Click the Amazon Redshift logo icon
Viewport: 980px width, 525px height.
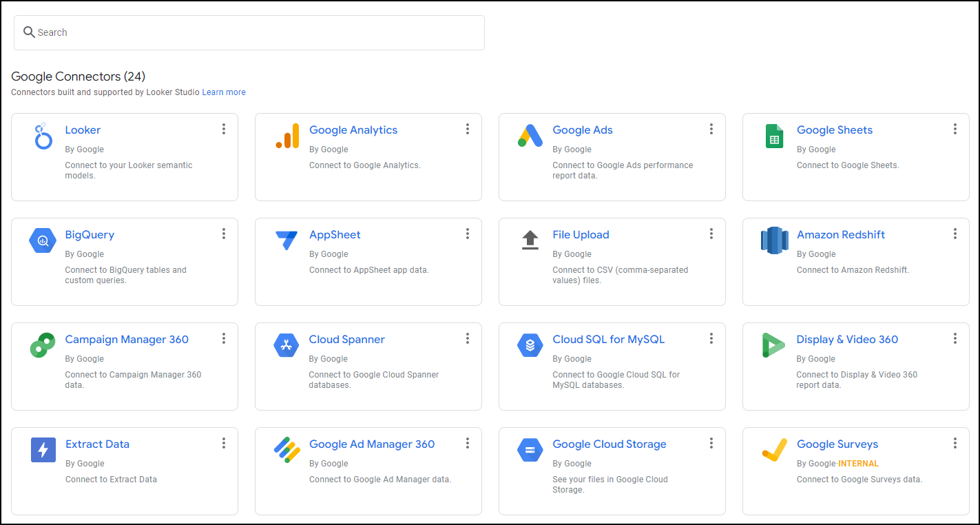[x=775, y=240]
